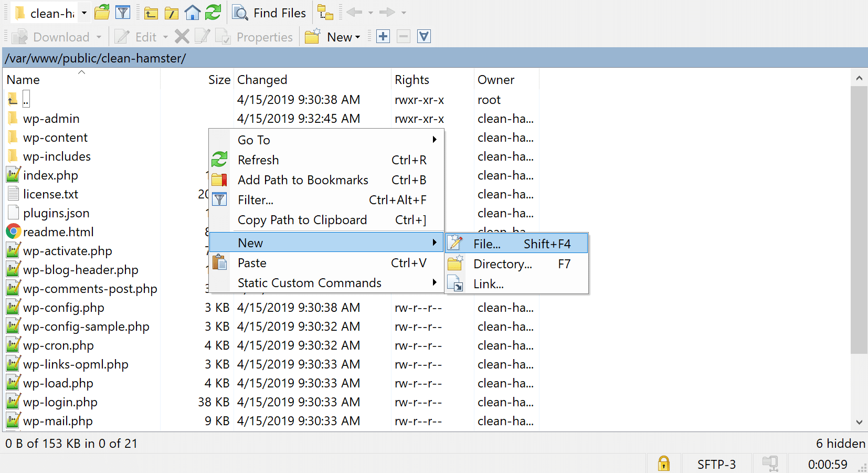Refresh the remote directory with the green refresh icon
The image size is (868, 473).
coord(214,12)
